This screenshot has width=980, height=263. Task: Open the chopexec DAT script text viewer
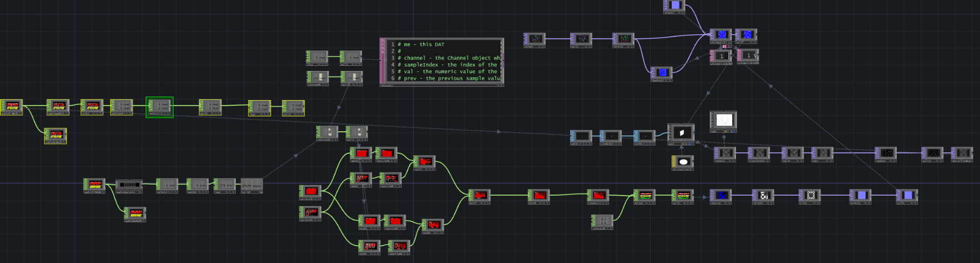[442, 61]
